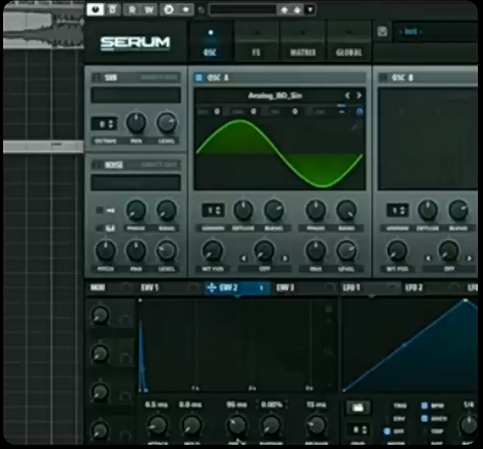Open the GLOBAL tab
483x449 pixels.
(x=349, y=42)
